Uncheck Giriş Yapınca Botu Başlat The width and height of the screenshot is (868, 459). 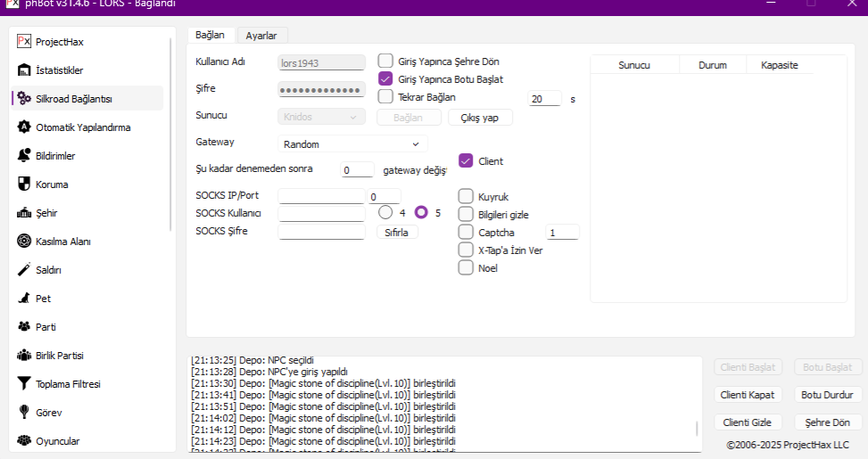pos(386,79)
